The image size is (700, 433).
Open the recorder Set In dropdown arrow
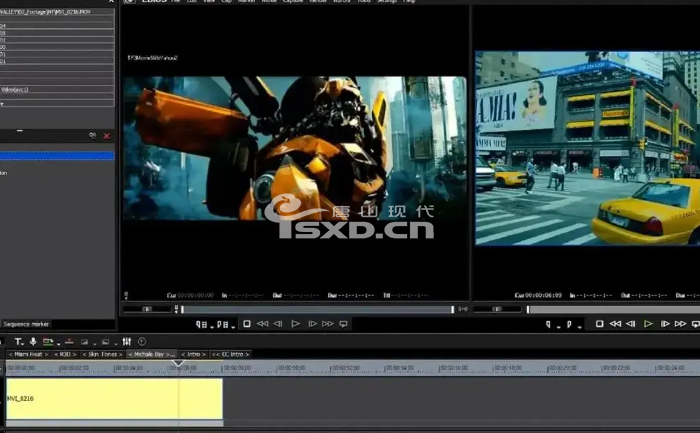click(558, 327)
